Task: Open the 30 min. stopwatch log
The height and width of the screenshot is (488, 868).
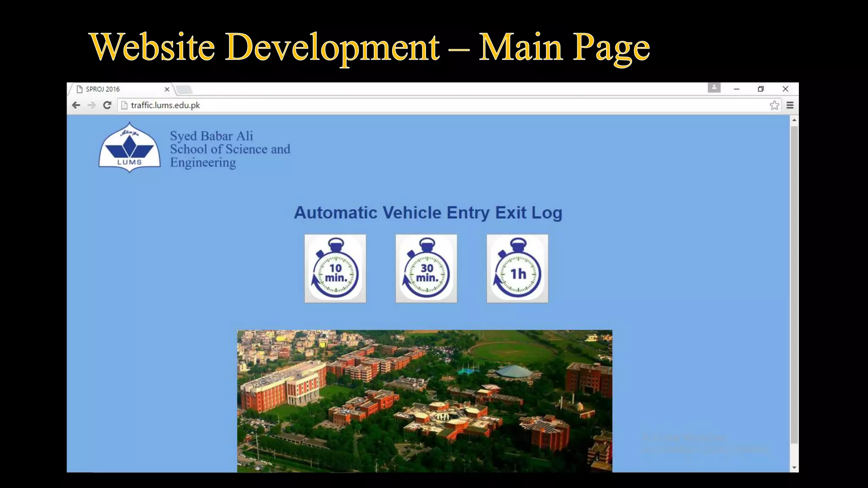Action: (426, 269)
